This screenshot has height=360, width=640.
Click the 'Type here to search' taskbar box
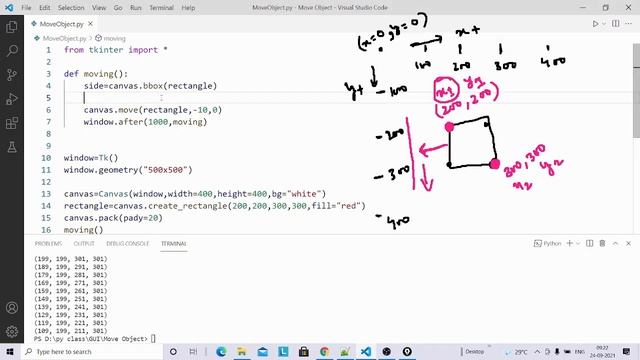tap(91, 351)
